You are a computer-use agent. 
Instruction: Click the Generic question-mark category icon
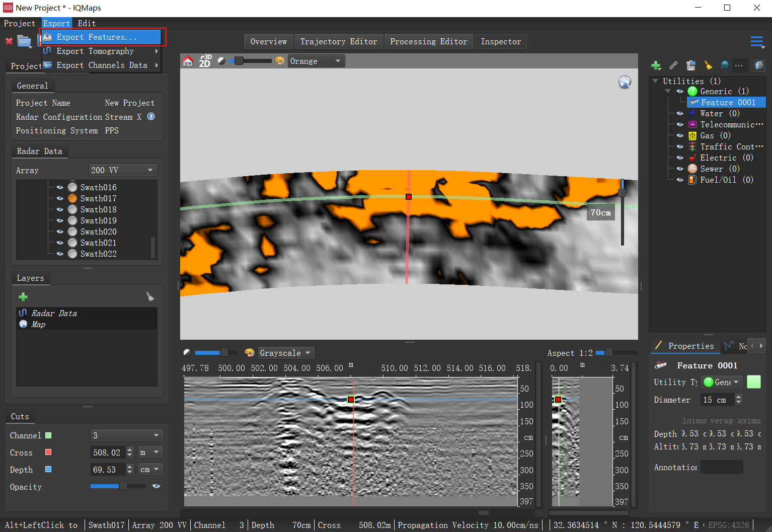[x=692, y=91]
